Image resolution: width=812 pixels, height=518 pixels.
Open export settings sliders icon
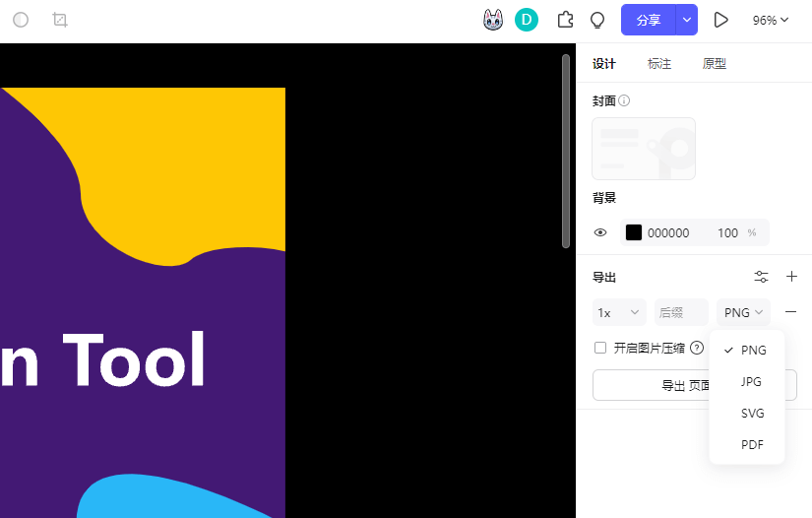click(761, 277)
